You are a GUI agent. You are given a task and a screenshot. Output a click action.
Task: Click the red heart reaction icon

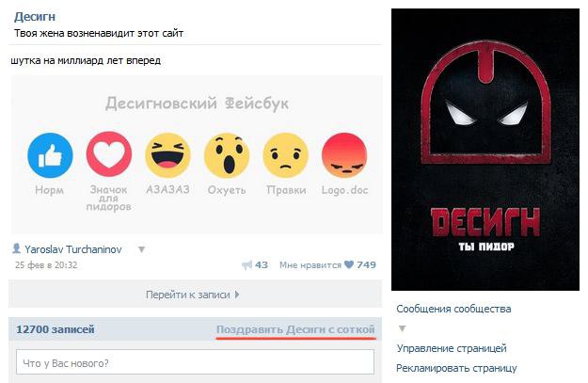click(109, 154)
